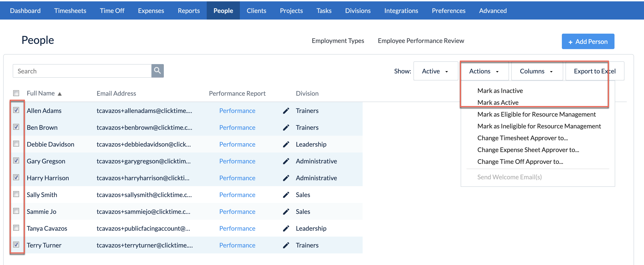Choose Change Time Off Approver to...
The image size is (644, 265).
[x=520, y=161]
